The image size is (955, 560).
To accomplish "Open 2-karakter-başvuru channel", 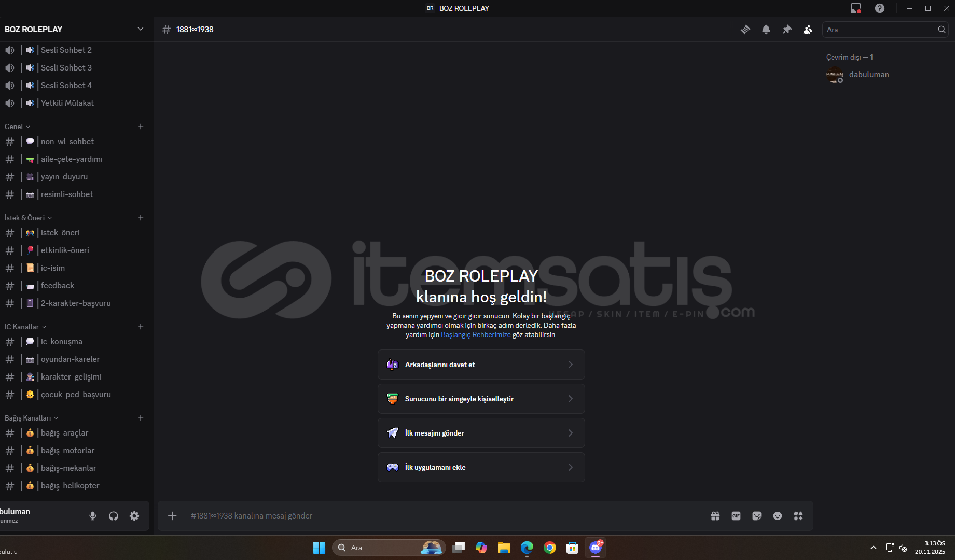I will pos(75,303).
